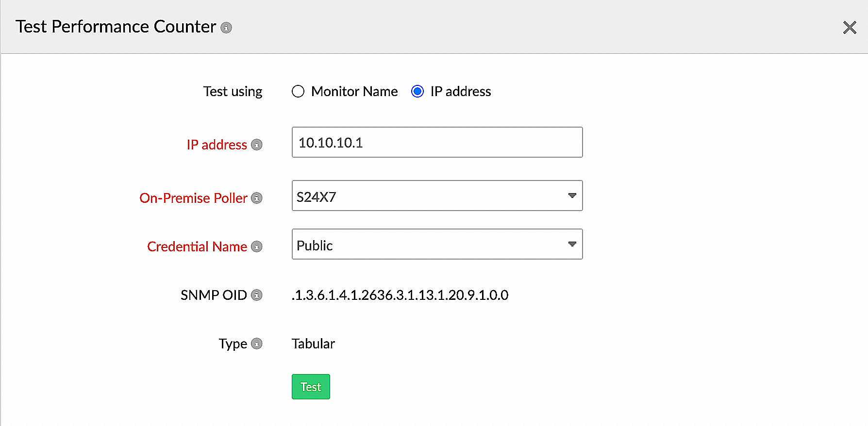This screenshot has height=426, width=868.
Task: Click the red Credential Name label
Action: pyautogui.click(x=197, y=246)
